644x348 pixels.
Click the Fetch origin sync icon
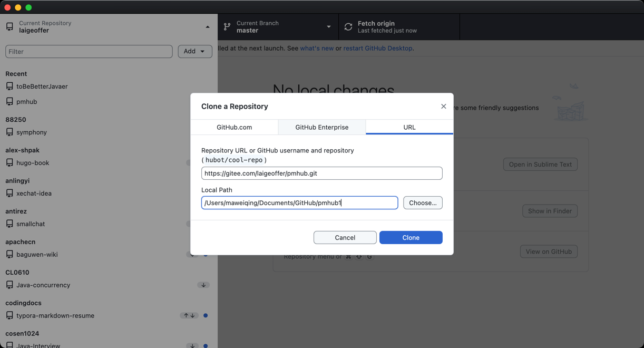[348, 27]
